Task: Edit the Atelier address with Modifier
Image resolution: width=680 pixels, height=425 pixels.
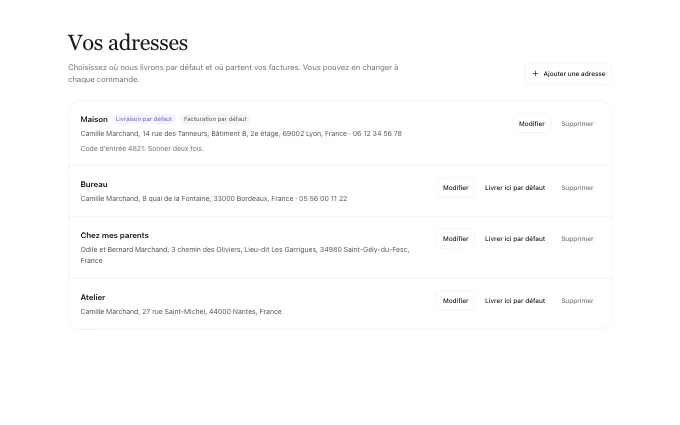Action: click(x=455, y=301)
